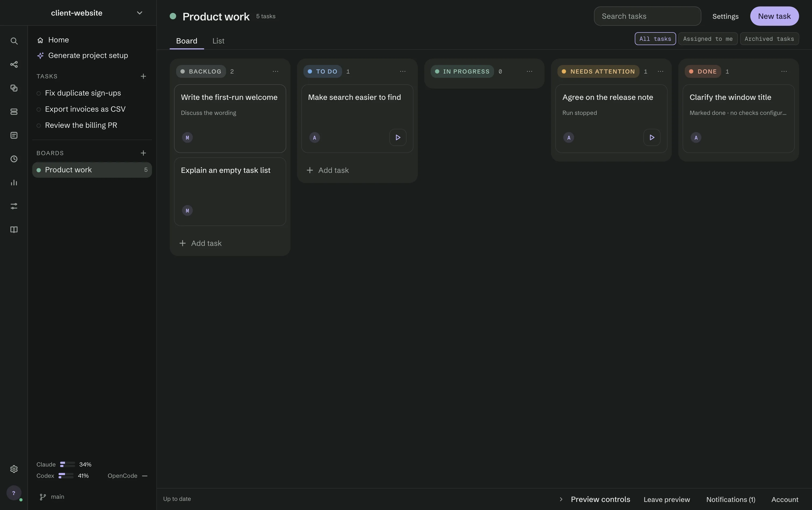Select the Assigned to me filter
Viewport: 812px width, 510px height.
coord(708,39)
